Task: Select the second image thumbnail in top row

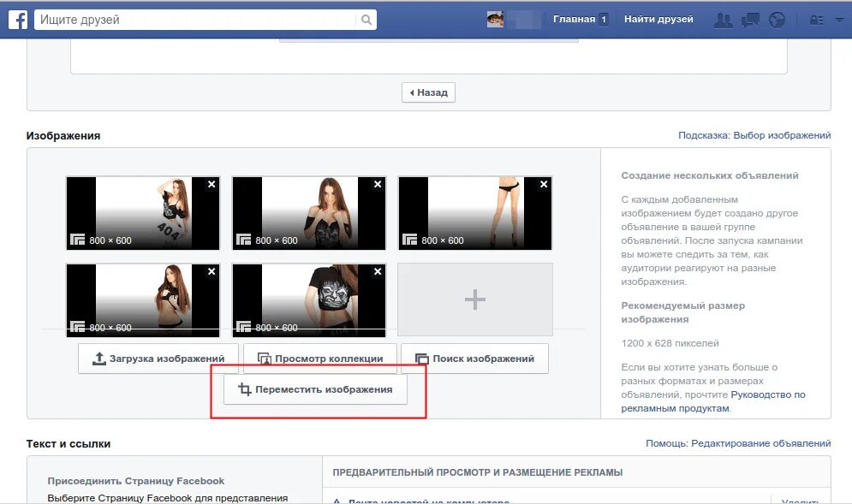Action: 308,213
